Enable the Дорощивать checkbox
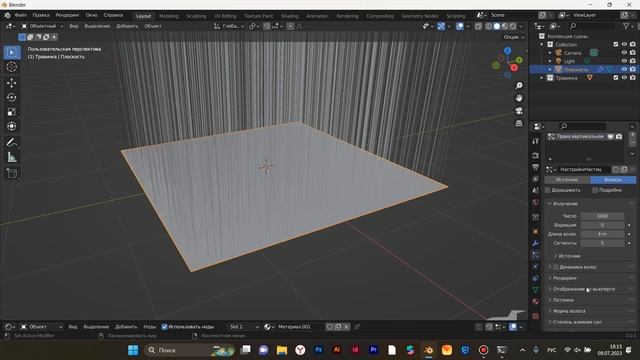 point(548,190)
